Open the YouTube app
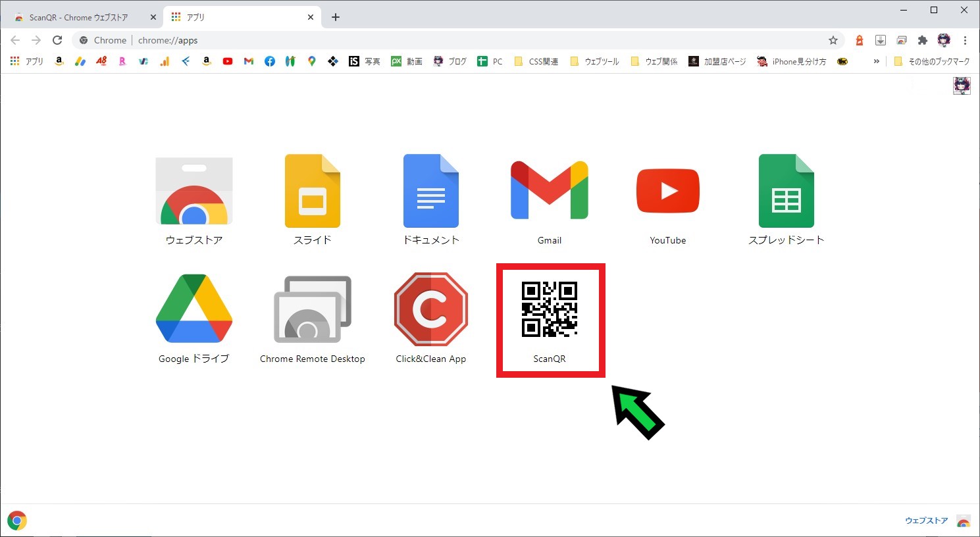The image size is (980, 537). [x=667, y=191]
